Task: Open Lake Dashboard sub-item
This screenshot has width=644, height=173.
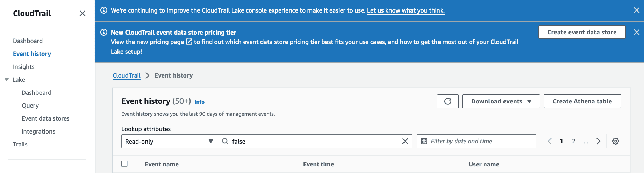Action: point(36,93)
